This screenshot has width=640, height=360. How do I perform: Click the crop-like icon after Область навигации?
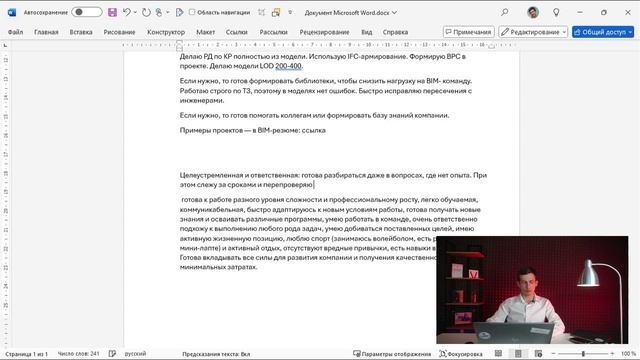(x=262, y=12)
